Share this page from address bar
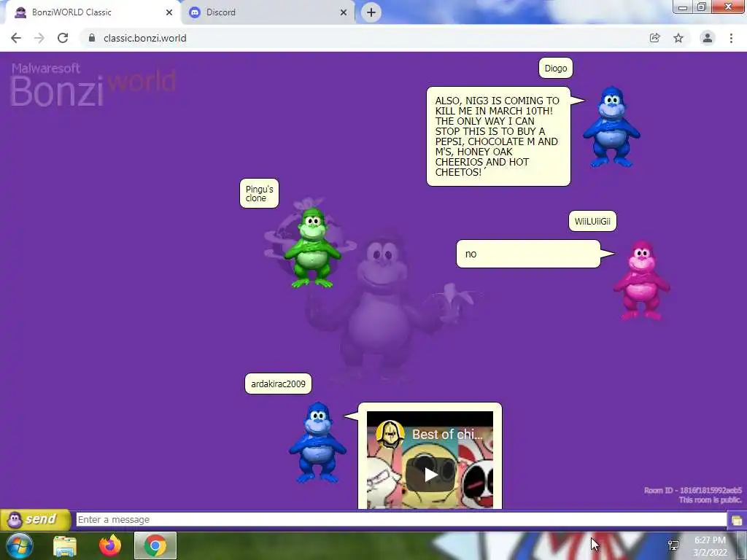 (655, 38)
